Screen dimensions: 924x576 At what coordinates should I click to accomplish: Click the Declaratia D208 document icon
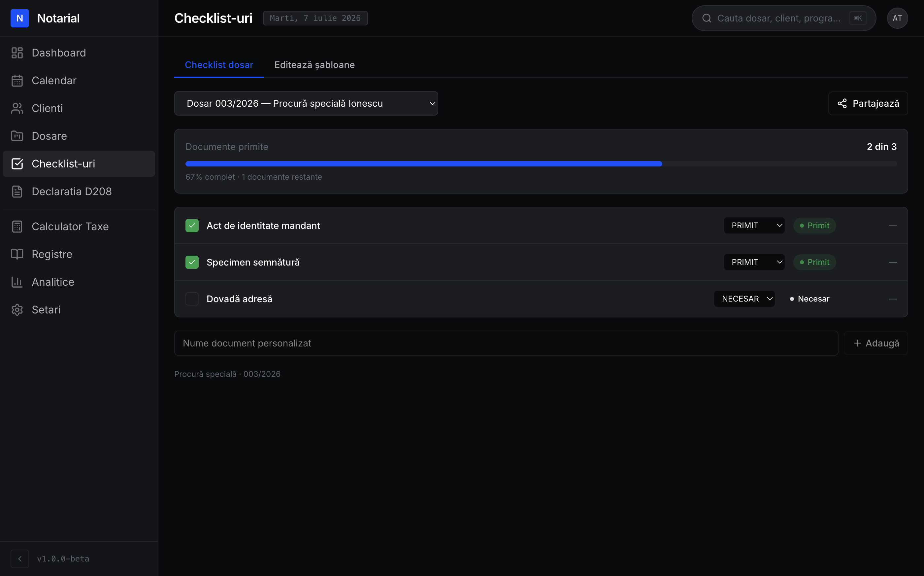17,191
